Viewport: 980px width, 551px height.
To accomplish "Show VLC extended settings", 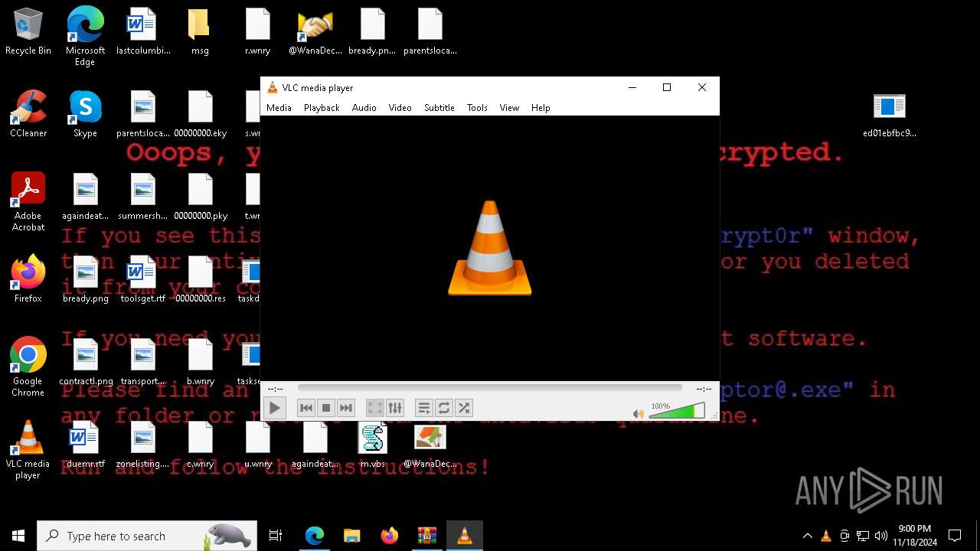I will point(394,408).
